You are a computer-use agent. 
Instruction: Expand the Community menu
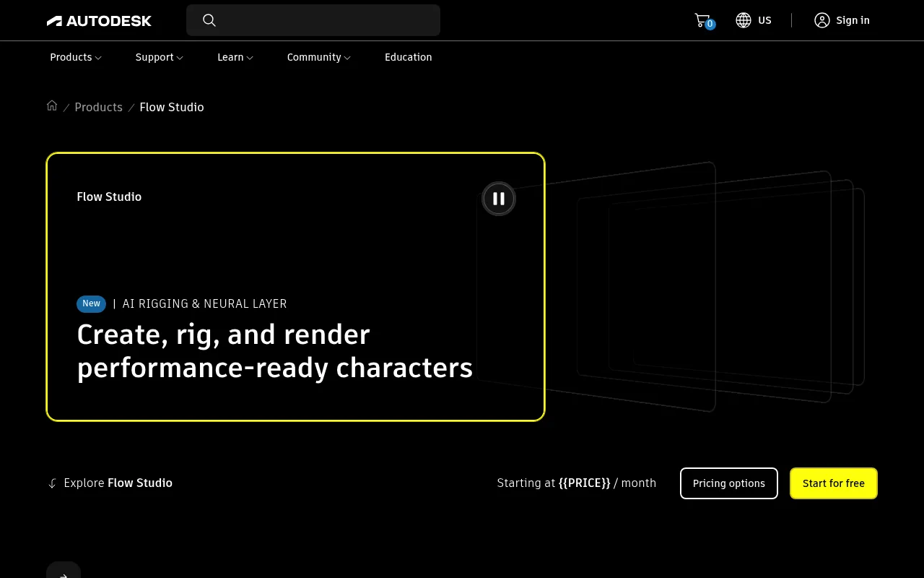tap(319, 57)
